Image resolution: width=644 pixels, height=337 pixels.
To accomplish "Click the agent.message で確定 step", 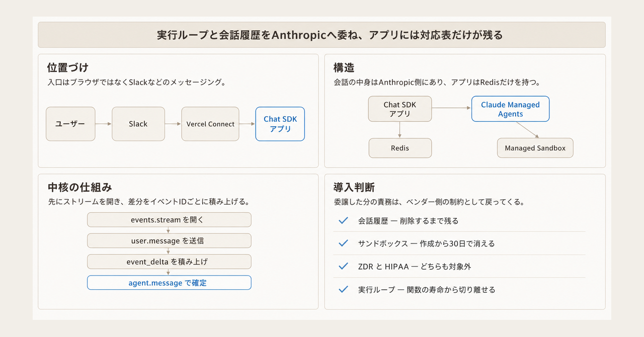I will tap(169, 283).
